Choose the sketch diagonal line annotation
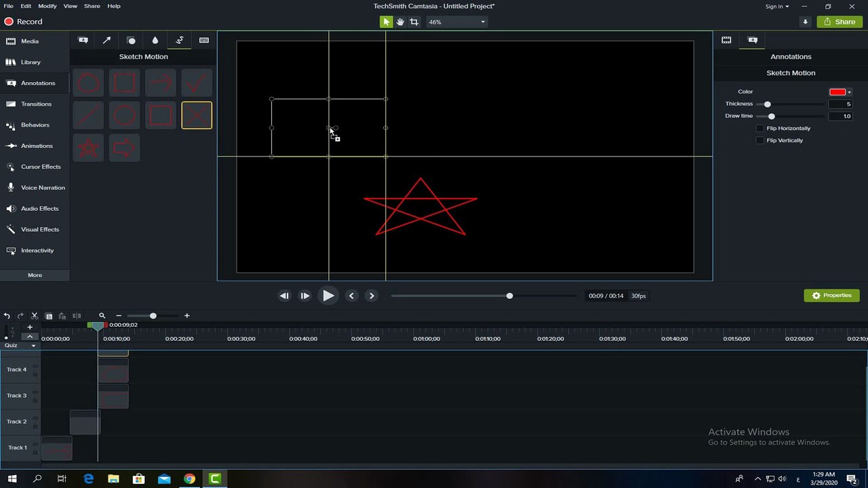The image size is (868, 488). point(88,115)
